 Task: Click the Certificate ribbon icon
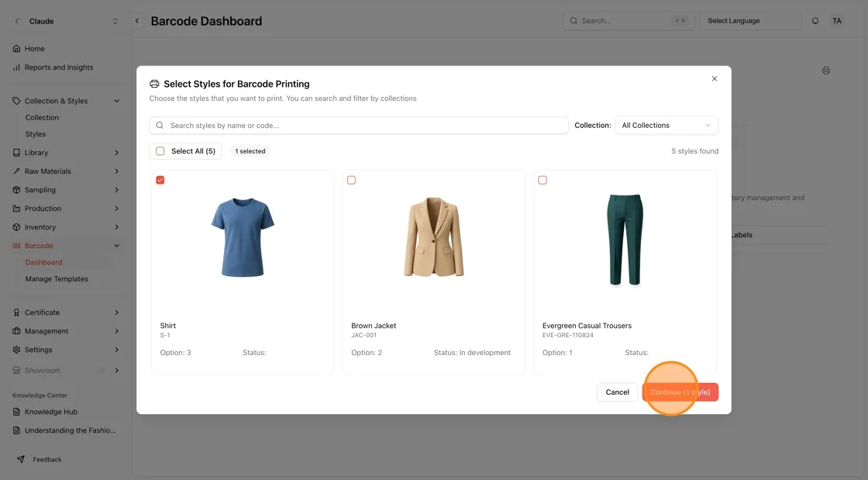(x=16, y=313)
